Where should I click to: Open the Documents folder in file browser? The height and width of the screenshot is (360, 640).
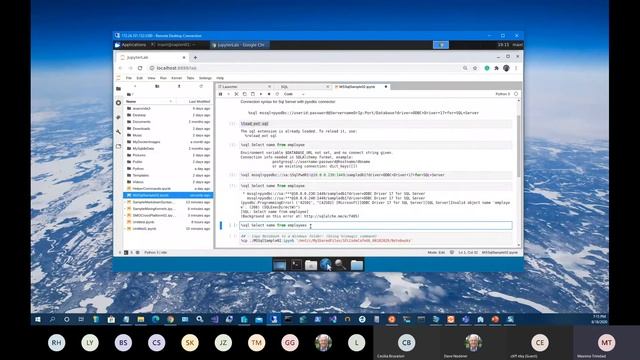point(169,122)
